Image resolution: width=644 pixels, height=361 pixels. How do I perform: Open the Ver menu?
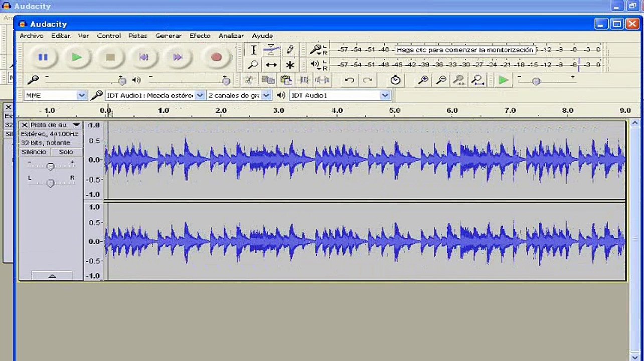[x=84, y=36]
